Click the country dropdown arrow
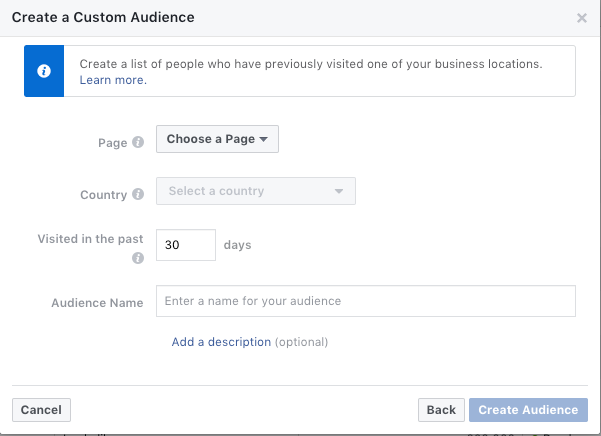 click(338, 191)
